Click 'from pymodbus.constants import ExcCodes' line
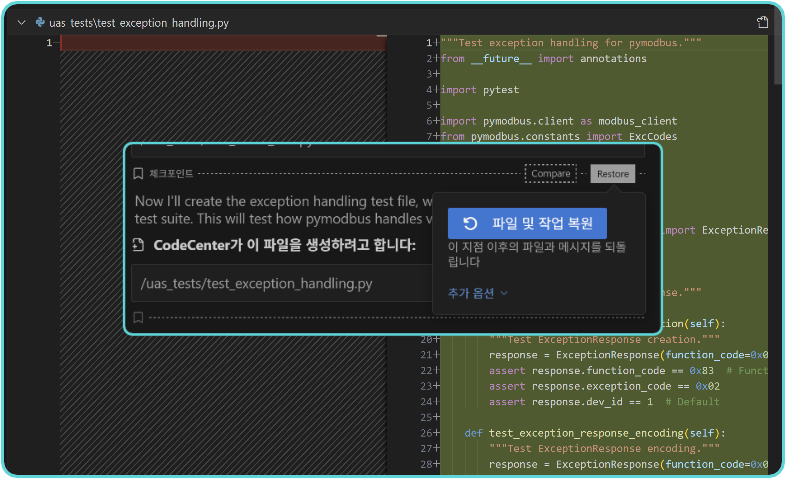The width and height of the screenshot is (786, 479). pyautogui.click(x=558, y=136)
